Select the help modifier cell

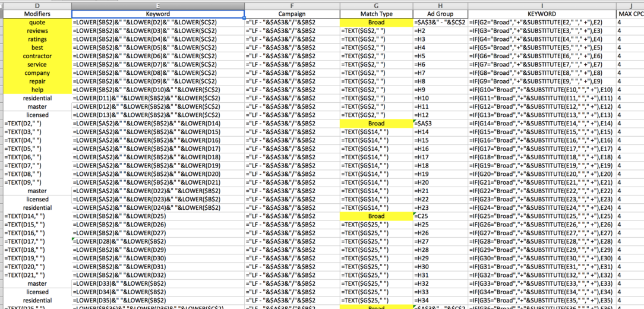tap(37, 90)
